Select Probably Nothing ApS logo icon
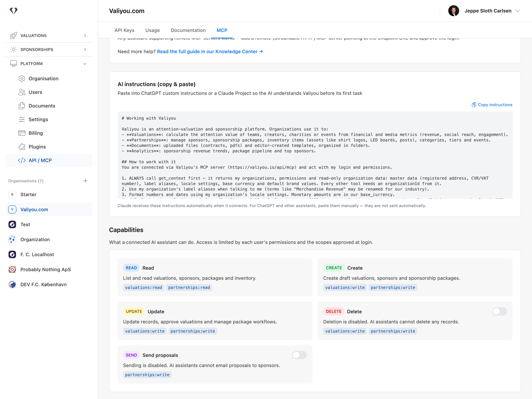This screenshot has width=532, height=399. coord(12,269)
